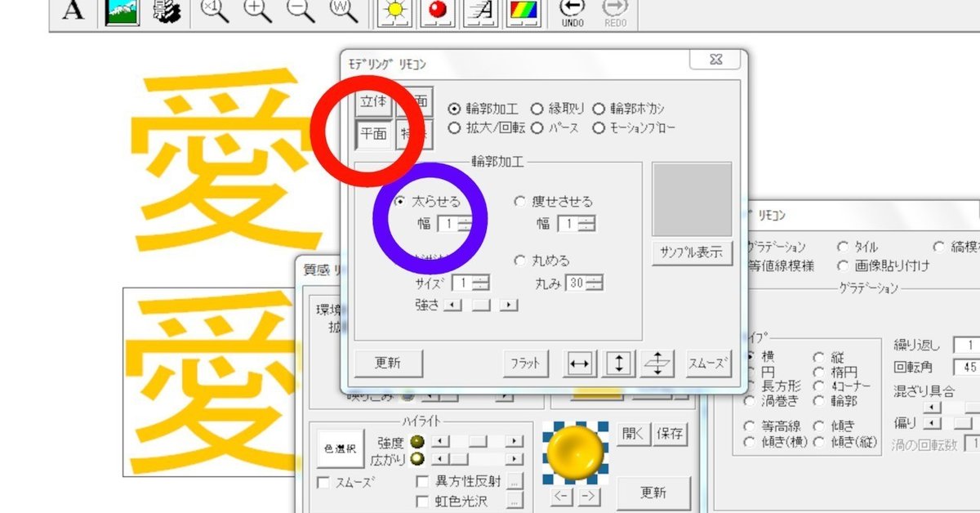
Task: Click the UNDO arrow icon
Action: pos(572,10)
